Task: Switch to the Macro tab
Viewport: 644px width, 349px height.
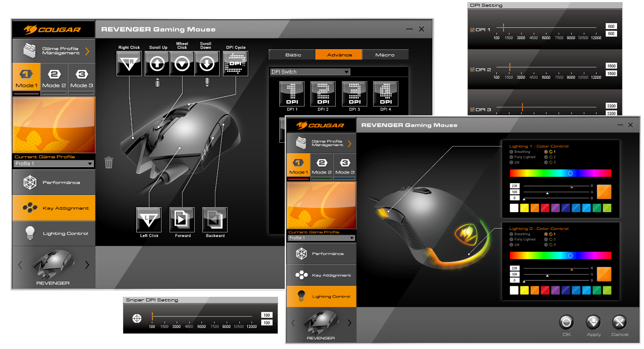Action: [x=385, y=55]
